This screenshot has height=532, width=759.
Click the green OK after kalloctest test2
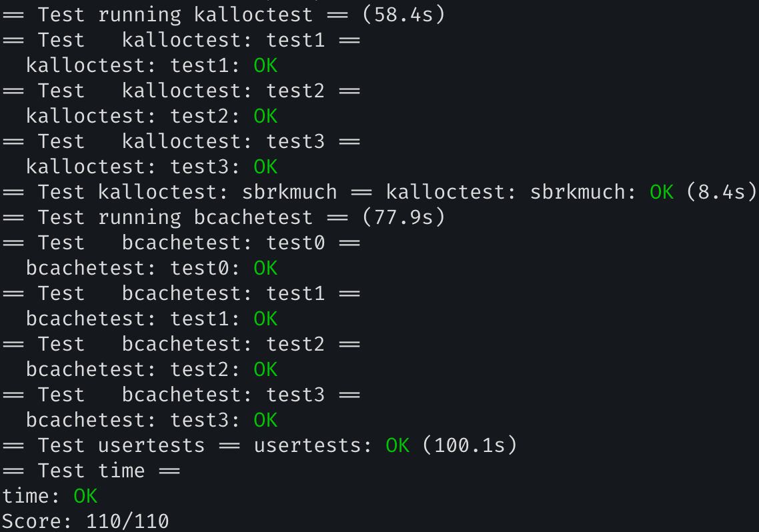point(265,116)
